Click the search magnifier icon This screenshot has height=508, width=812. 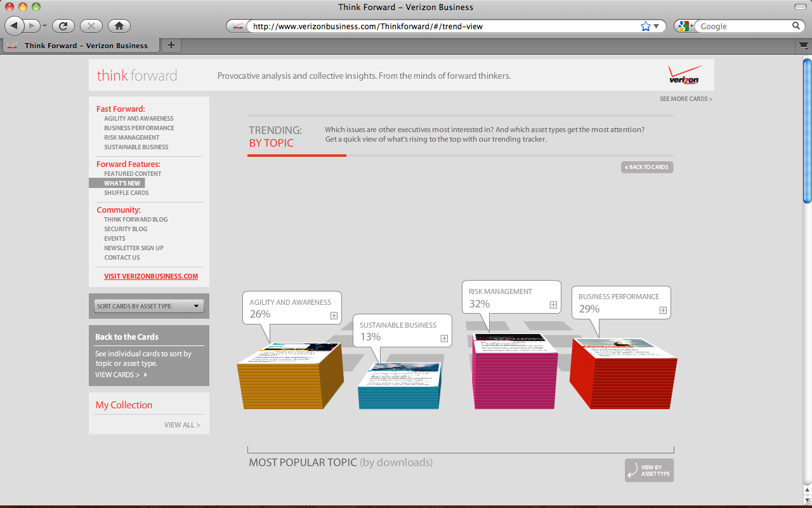click(x=796, y=26)
